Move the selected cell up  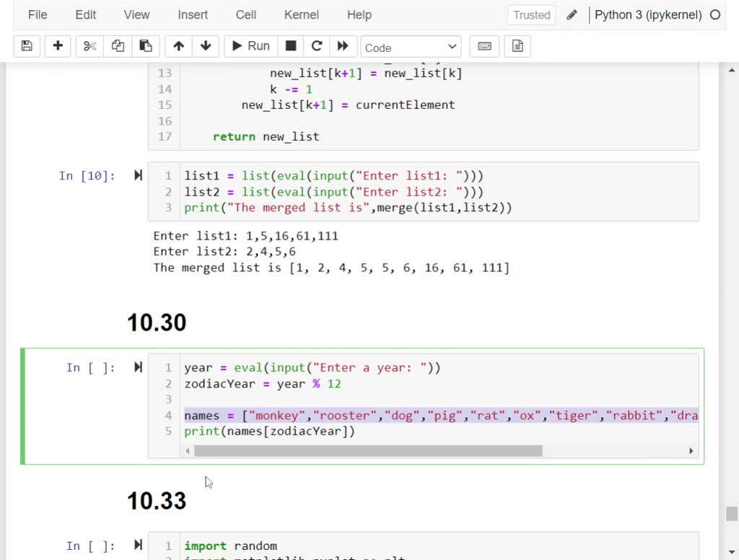click(x=178, y=45)
